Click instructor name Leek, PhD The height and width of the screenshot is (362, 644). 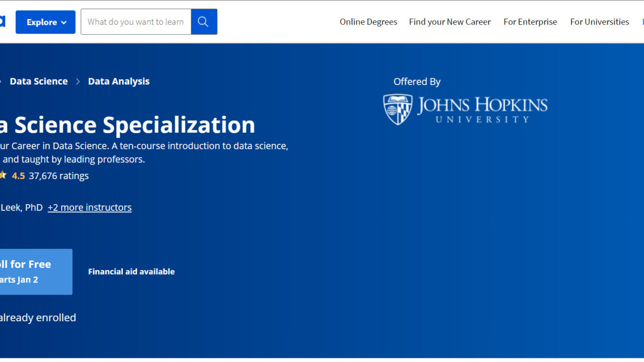(21, 207)
